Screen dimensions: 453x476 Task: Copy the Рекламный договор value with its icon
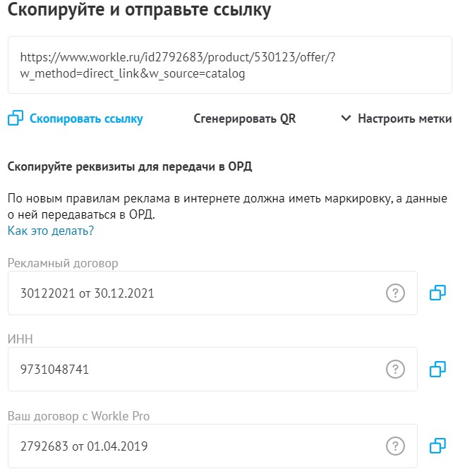437,293
